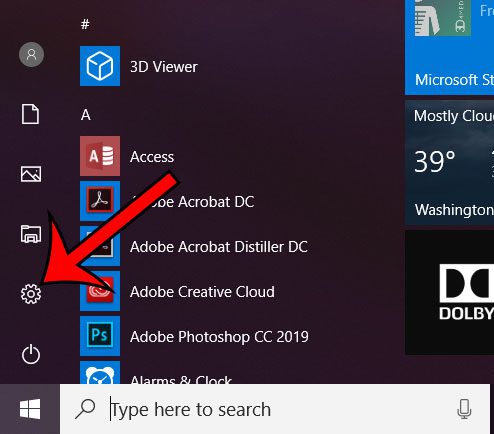Open the Washington weather tile
494x434 pixels.
pos(449,163)
